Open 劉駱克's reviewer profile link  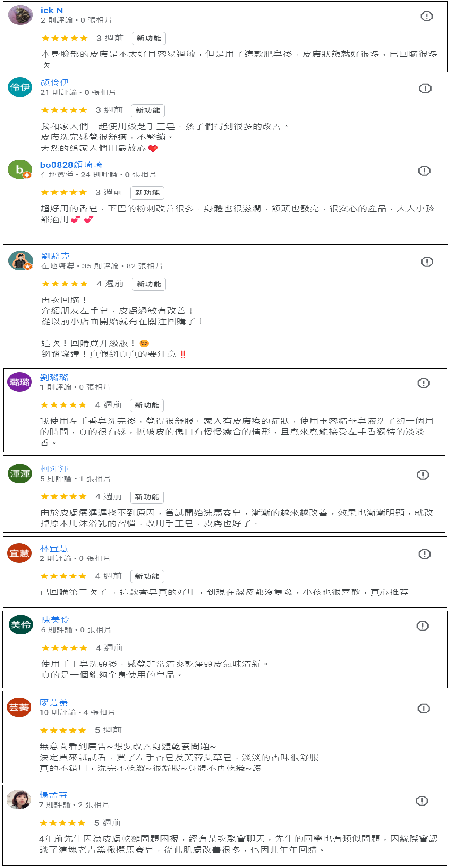(56, 256)
